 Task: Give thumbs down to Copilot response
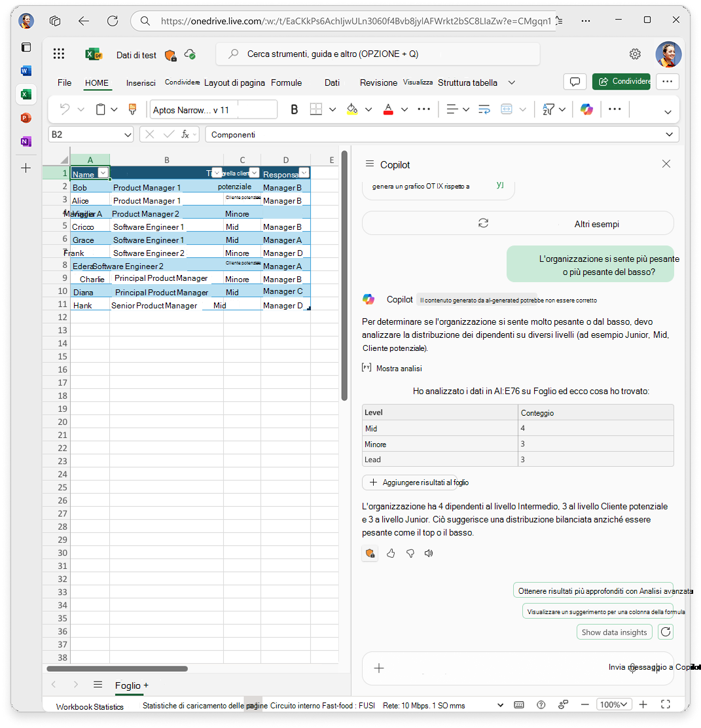[x=410, y=553]
